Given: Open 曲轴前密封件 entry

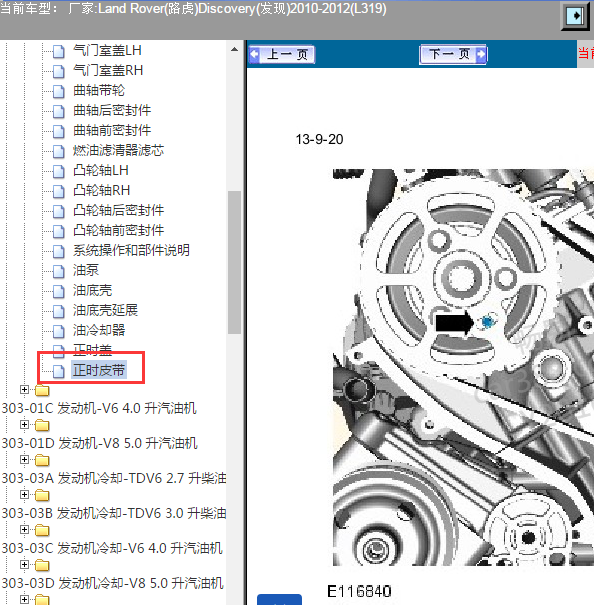Looking at the screenshot, I should 112,130.
